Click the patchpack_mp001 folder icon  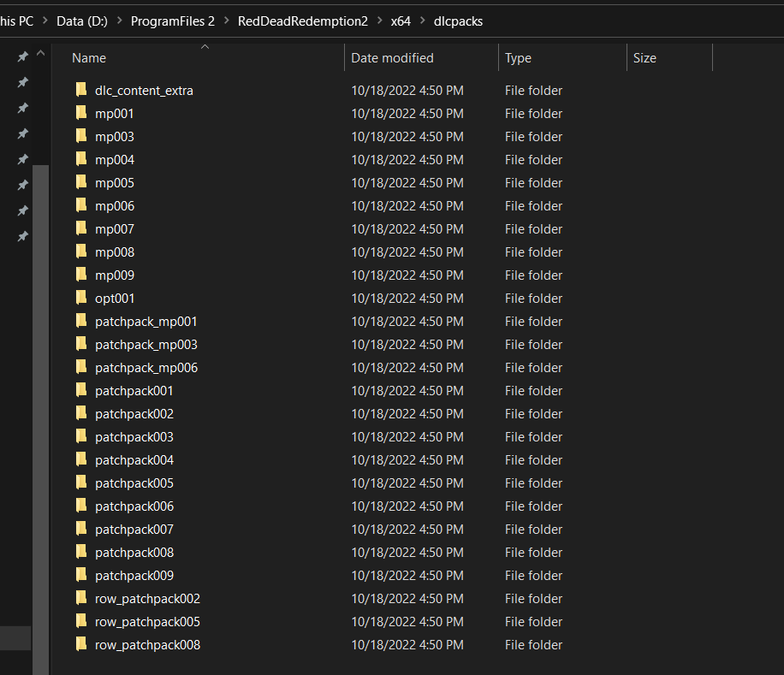[81, 320]
